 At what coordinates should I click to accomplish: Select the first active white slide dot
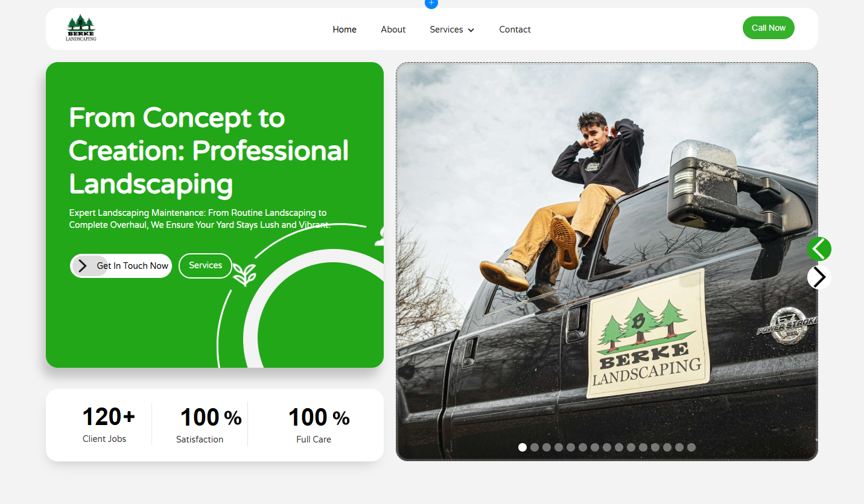pyautogui.click(x=523, y=447)
